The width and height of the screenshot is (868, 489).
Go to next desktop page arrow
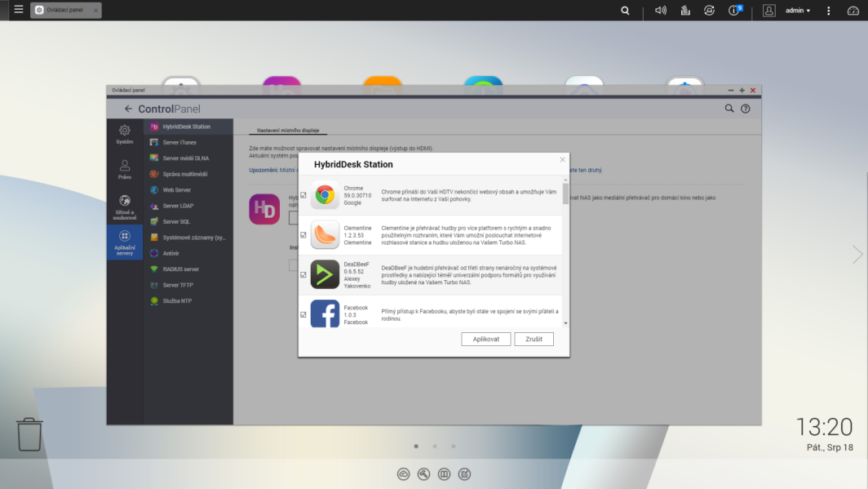click(x=857, y=254)
